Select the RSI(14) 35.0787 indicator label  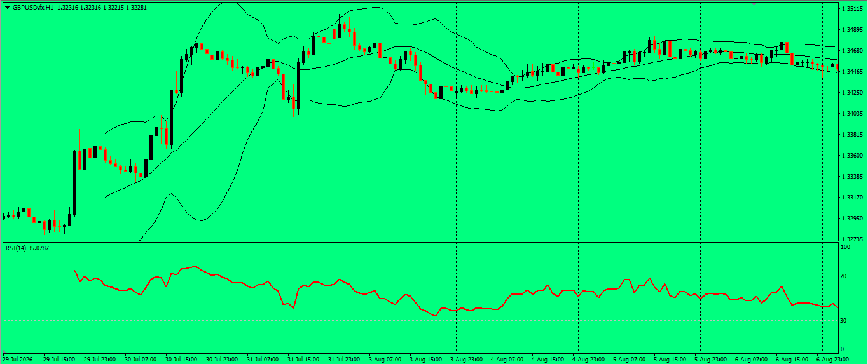(x=27, y=248)
